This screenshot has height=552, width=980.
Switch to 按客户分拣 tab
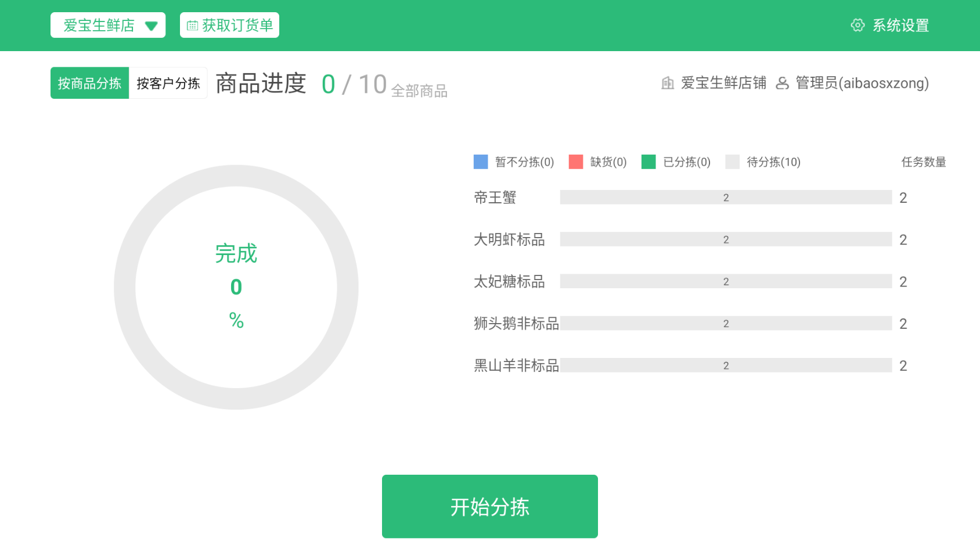168,83
